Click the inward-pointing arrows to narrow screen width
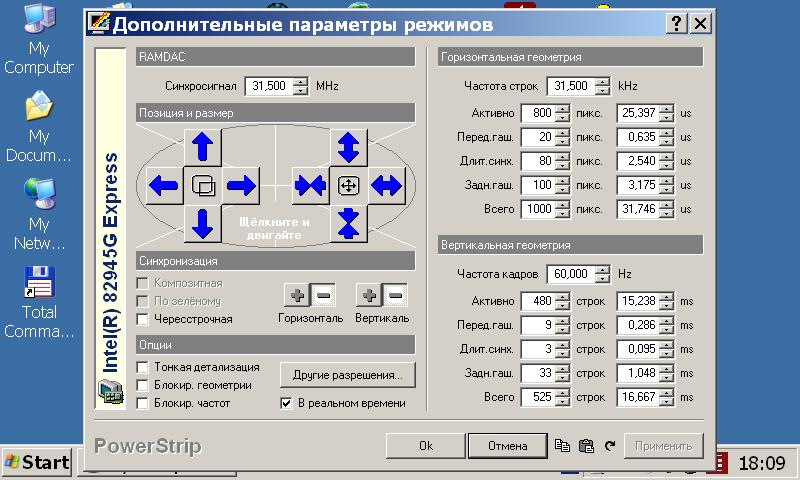800x480 pixels. pos(310,185)
